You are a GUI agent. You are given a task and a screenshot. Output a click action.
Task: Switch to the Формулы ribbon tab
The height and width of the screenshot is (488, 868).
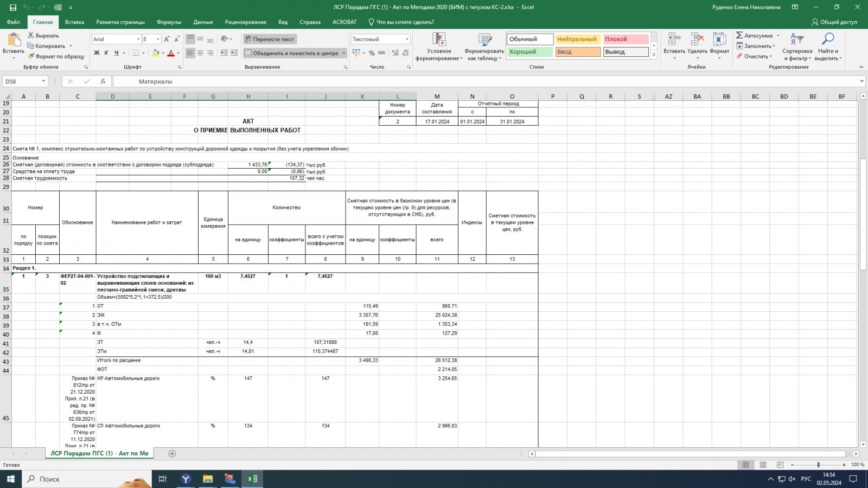(x=169, y=22)
